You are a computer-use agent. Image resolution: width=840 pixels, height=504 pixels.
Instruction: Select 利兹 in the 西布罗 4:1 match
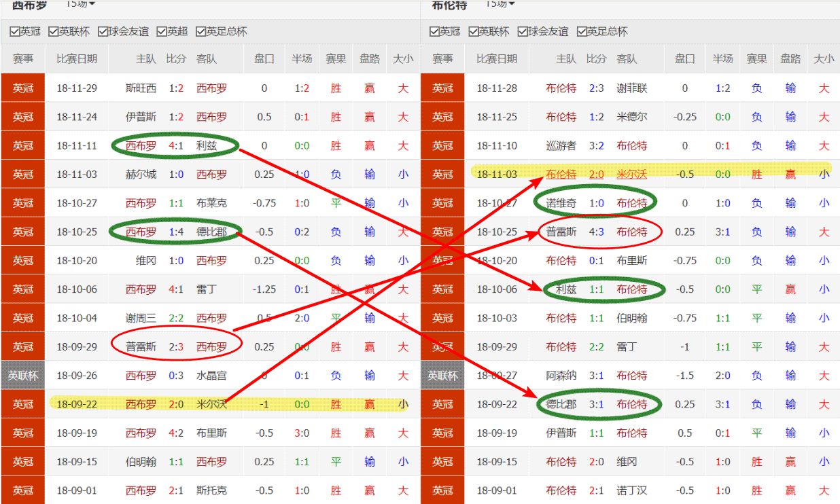[206, 145]
